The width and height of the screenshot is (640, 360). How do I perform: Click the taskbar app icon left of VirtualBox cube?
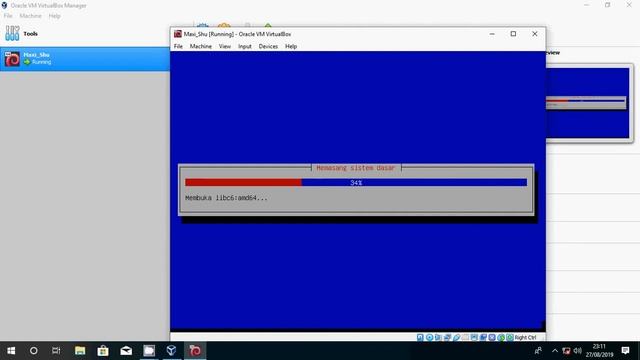tap(149, 351)
